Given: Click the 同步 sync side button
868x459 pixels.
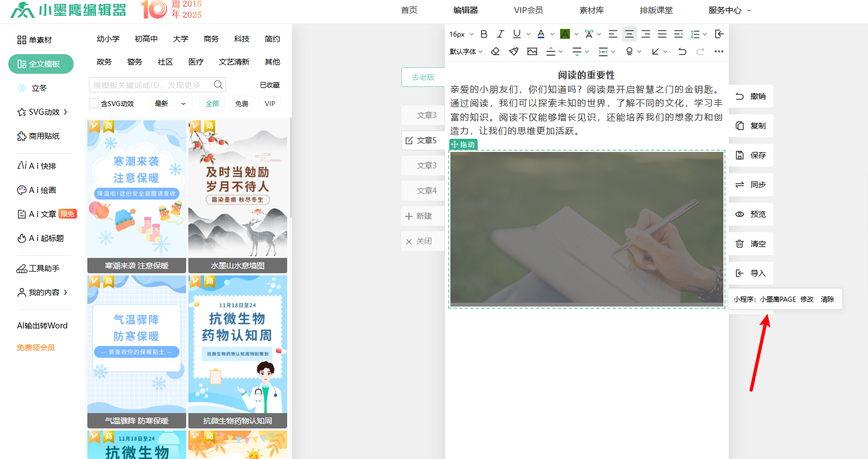Looking at the screenshot, I should (x=751, y=185).
